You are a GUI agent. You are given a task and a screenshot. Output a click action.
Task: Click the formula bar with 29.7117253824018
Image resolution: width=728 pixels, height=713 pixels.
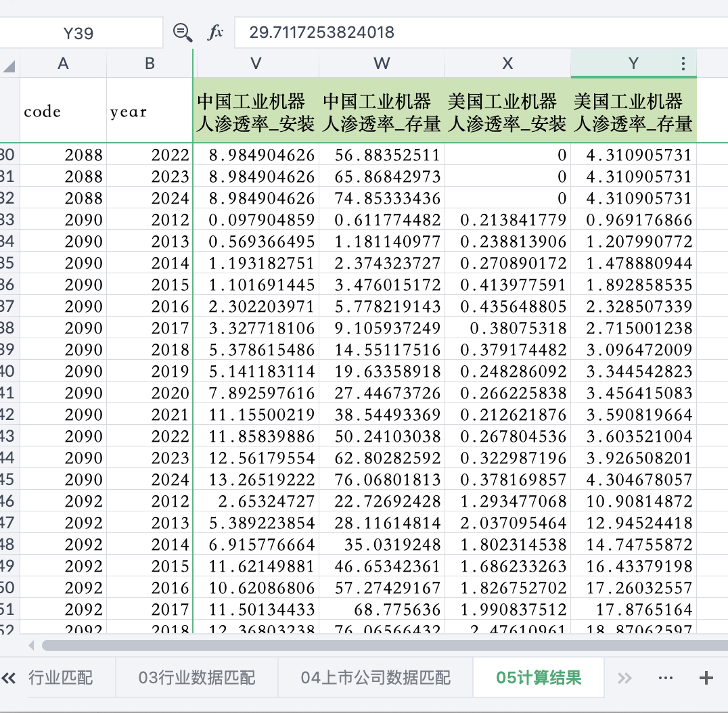pyautogui.click(x=481, y=32)
